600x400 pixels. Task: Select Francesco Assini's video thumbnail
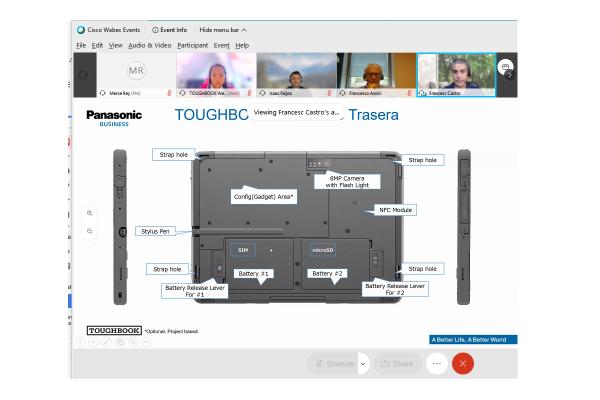[377, 75]
